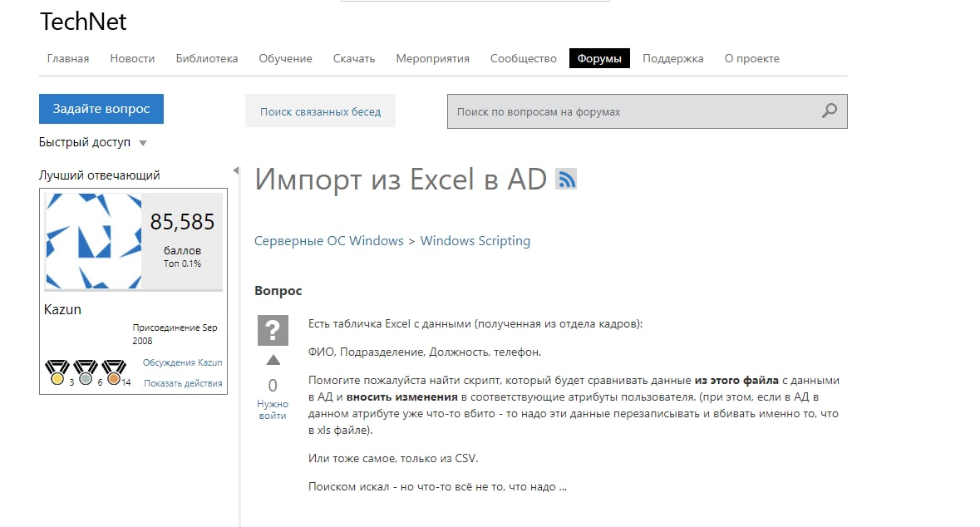Open the Обсуждения Kazun link
The height and width of the screenshot is (527, 980).
click(x=183, y=362)
